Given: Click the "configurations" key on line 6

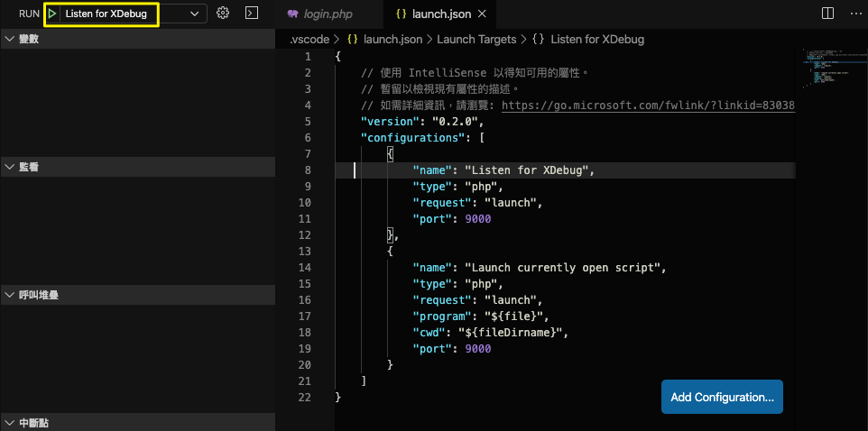Looking at the screenshot, I should point(412,137).
